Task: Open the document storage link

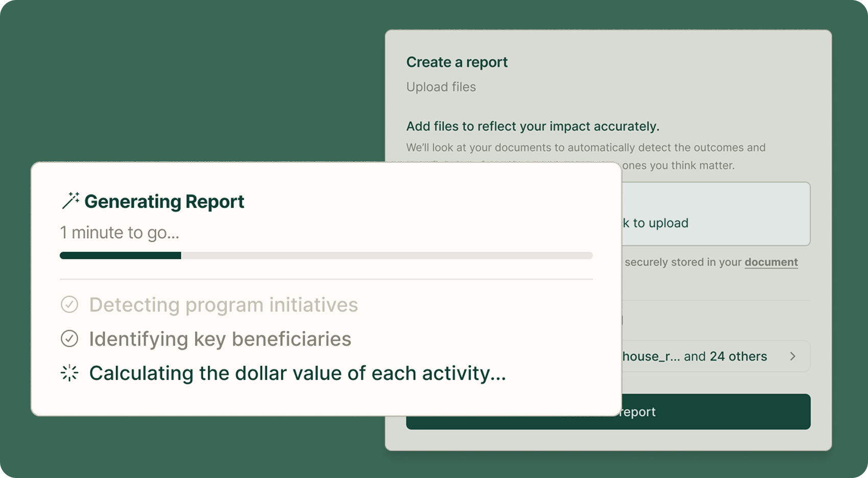Action: 771,262
